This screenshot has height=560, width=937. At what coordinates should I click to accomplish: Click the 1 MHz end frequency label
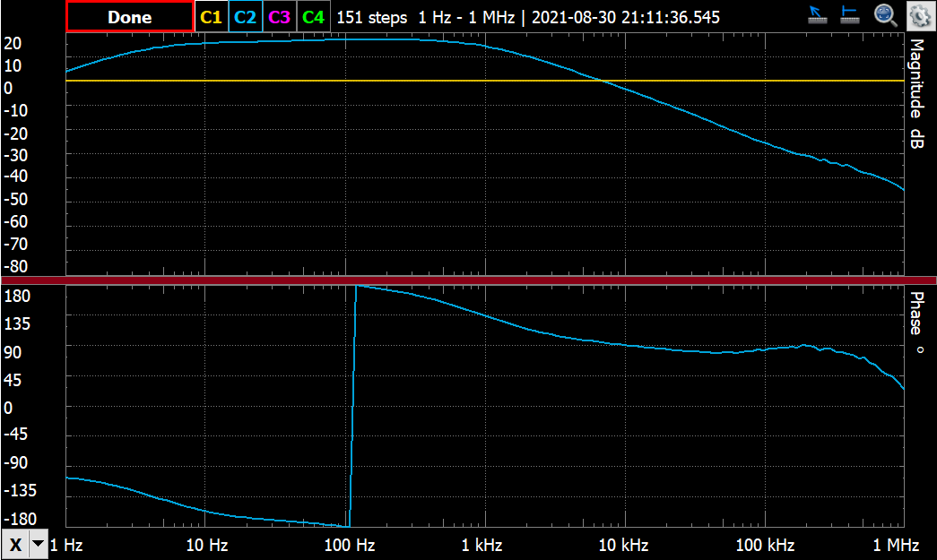coord(896,545)
